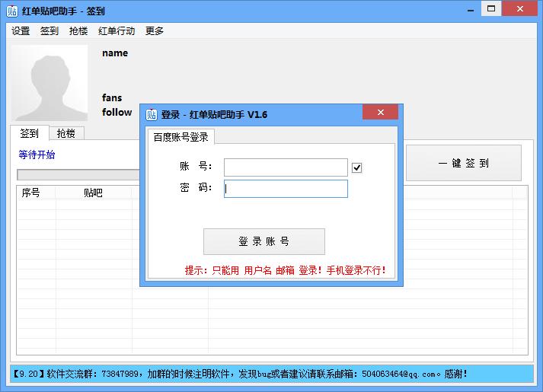
Task: Click the name label
Action: pos(115,53)
